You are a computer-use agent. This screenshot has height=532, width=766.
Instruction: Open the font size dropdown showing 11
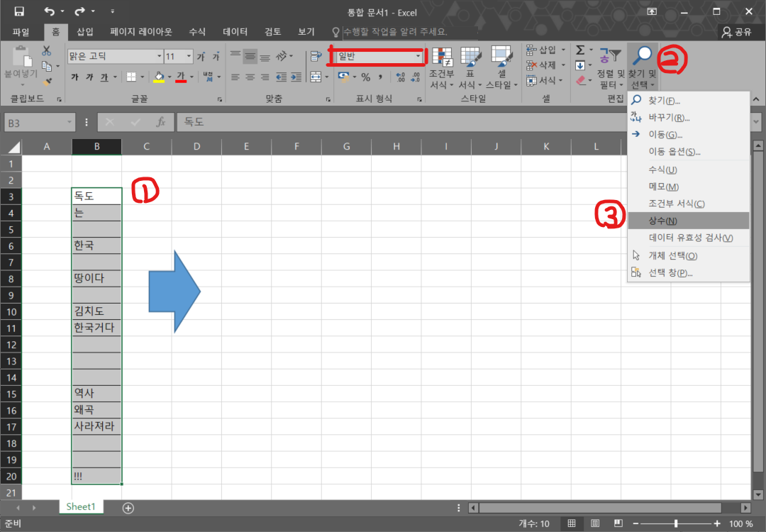189,57
